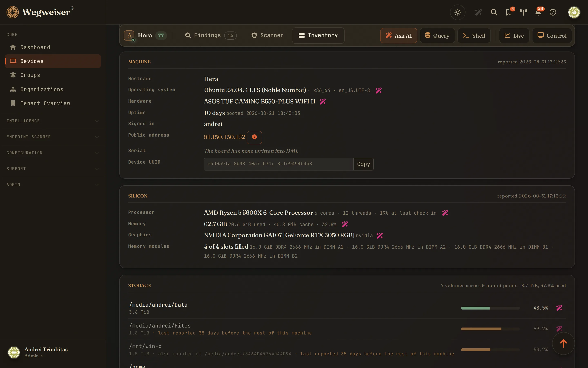Open Organizations in the sidebar
588x368 pixels.
53,89
